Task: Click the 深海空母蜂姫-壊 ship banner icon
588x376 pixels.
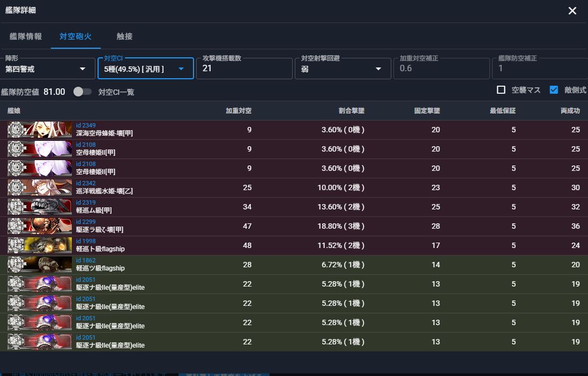Action: pos(40,130)
